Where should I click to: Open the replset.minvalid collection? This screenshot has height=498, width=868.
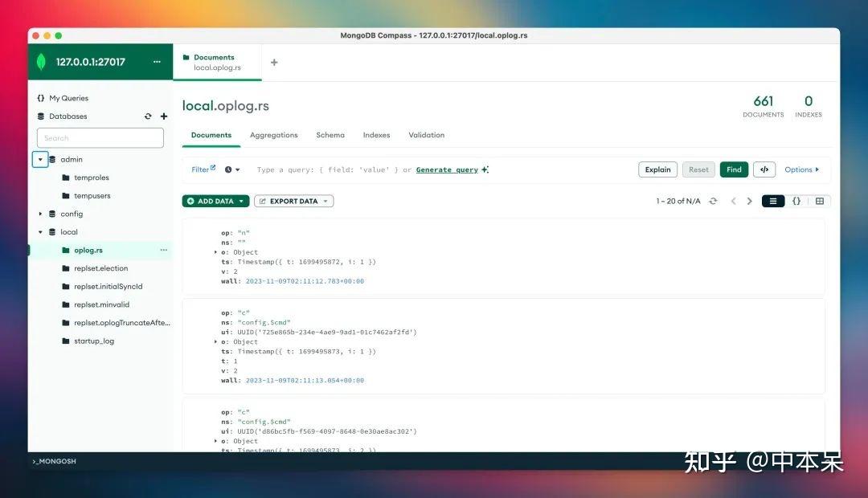[x=100, y=305]
